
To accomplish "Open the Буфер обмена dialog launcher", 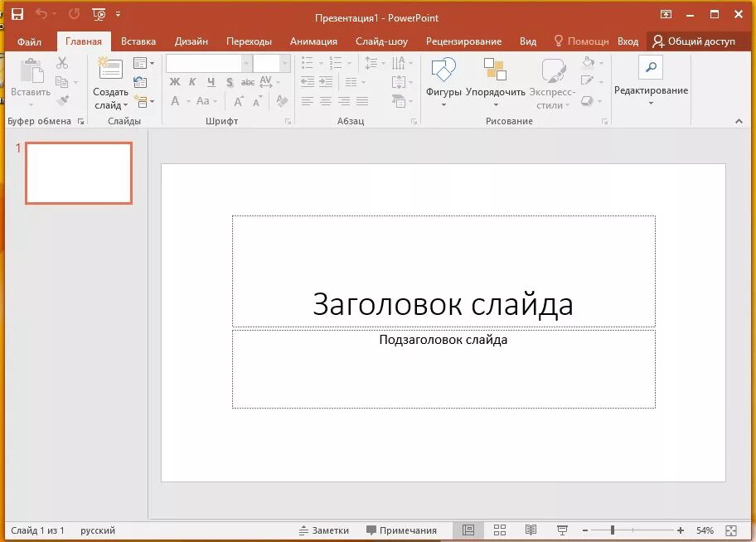I will tap(80, 122).
